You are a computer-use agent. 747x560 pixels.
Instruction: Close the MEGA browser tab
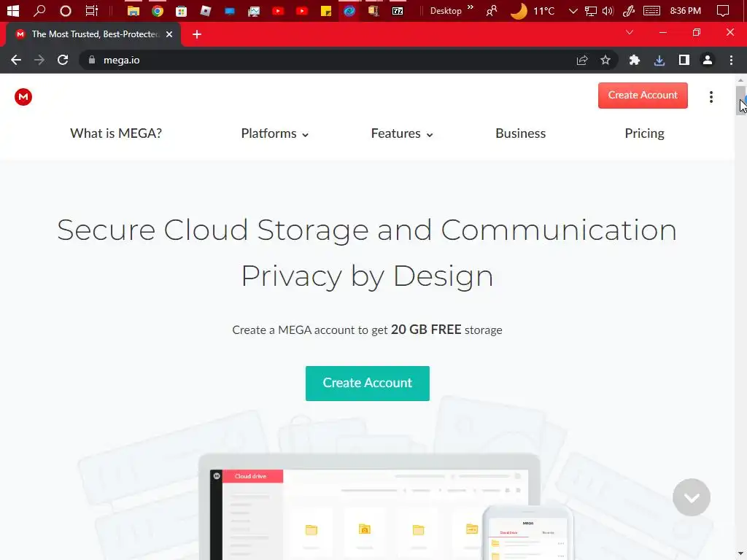(169, 34)
